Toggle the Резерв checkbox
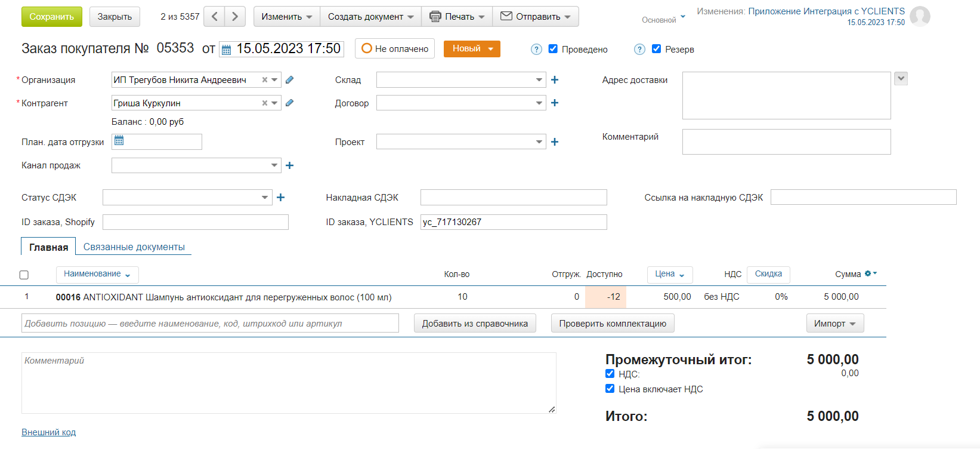980x449 pixels. 656,49
